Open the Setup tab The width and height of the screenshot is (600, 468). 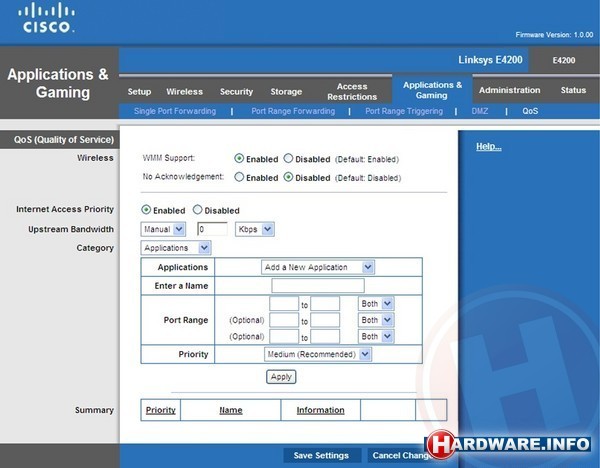coord(139,91)
